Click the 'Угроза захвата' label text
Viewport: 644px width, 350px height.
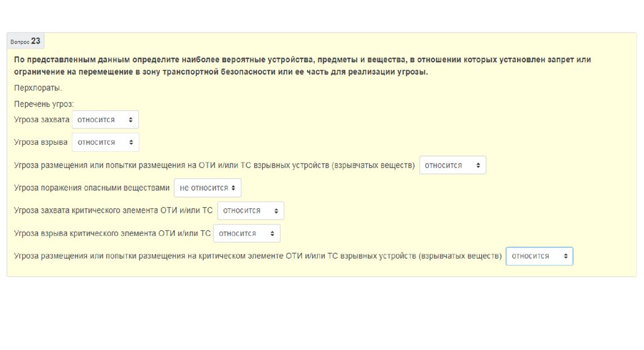coord(42,120)
